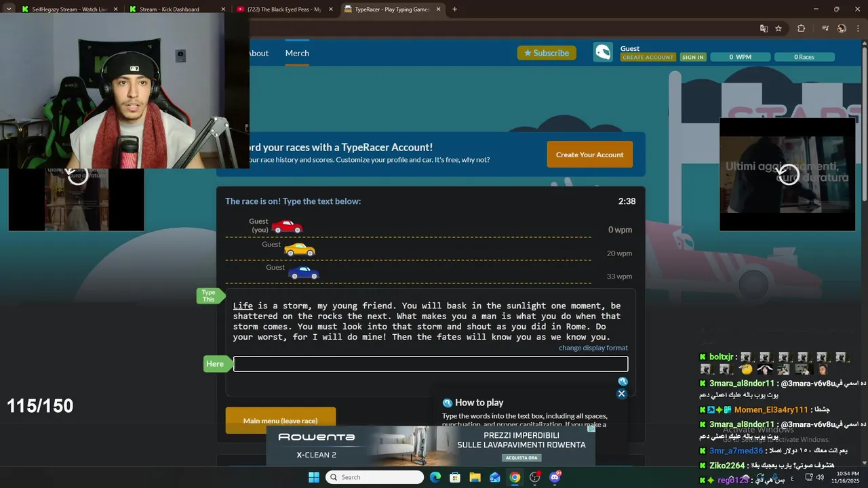
Task: Click the race timer 2:38
Action: [x=627, y=201]
